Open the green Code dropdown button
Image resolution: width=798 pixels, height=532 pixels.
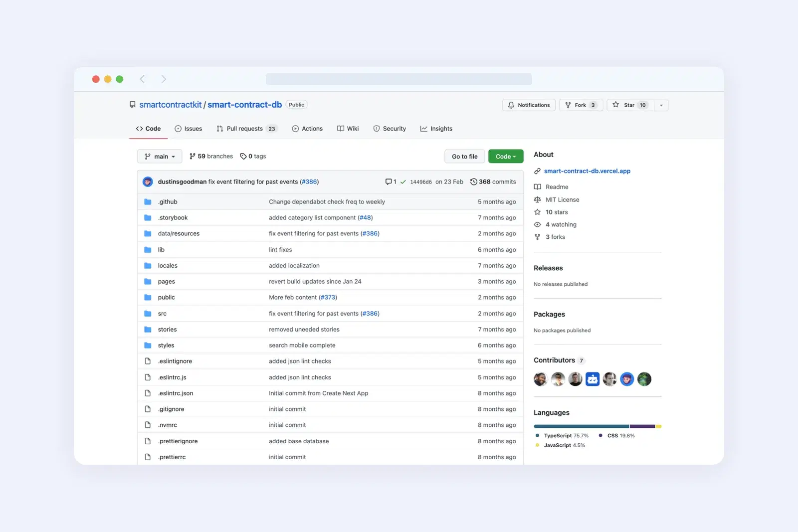(506, 157)
